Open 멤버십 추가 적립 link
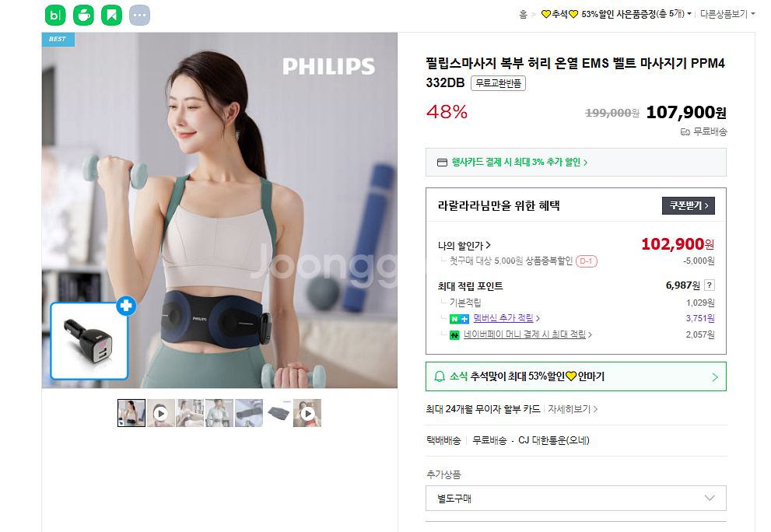 (506, 318)
